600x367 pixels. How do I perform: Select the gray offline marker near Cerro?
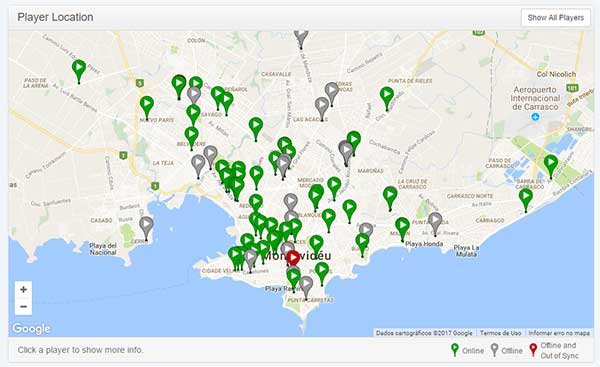pyautogui.click(x=146, y=228)
